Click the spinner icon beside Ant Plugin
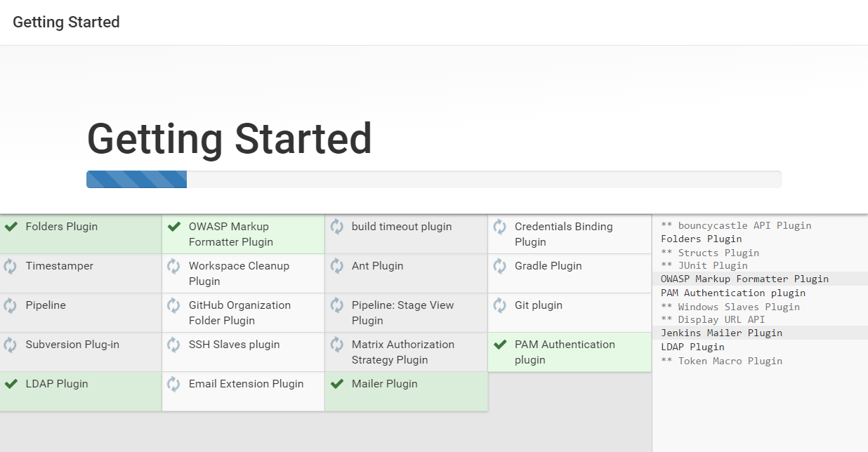Screen dimensions: 868x452 336,266
